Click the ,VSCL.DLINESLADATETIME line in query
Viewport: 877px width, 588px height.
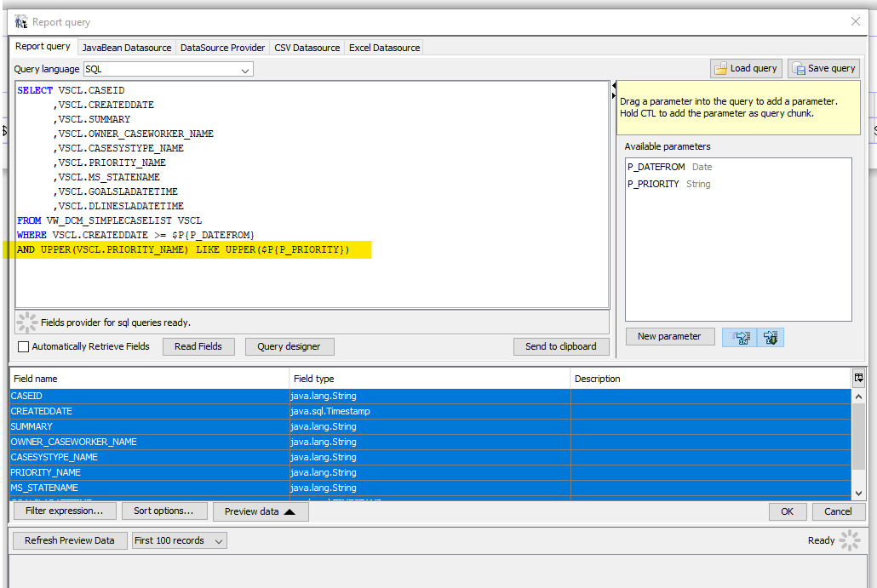tap(118, 206)
